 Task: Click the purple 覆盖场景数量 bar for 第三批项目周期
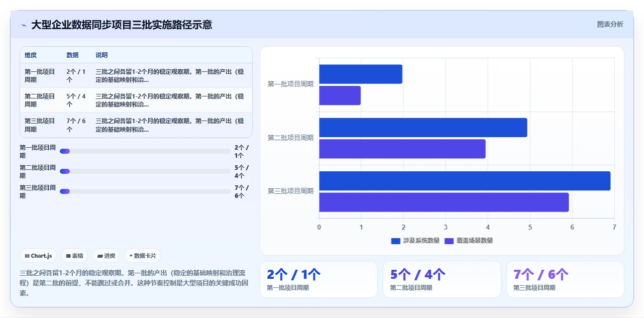[x=444, y=202]
